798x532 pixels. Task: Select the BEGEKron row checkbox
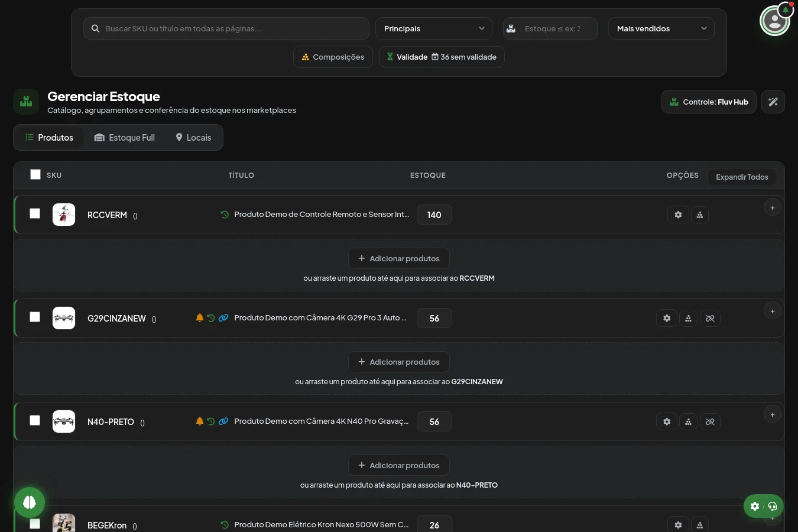pyautogui.click(x=35, y=524)
